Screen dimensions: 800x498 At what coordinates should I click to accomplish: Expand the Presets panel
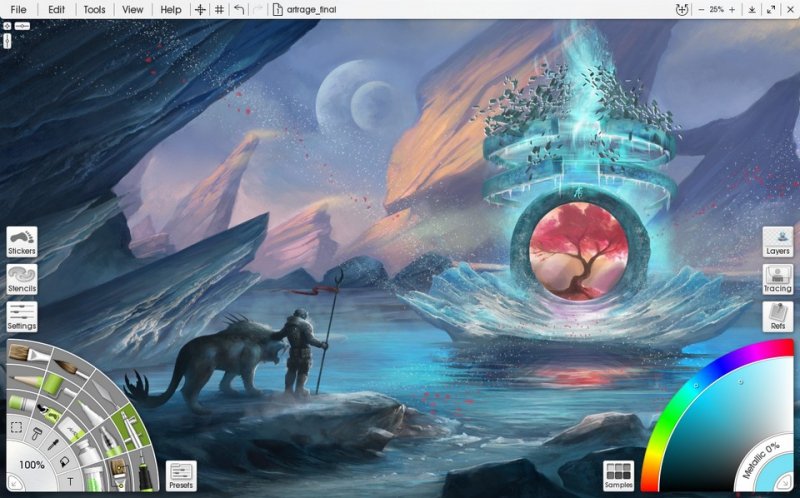(181, 476)
